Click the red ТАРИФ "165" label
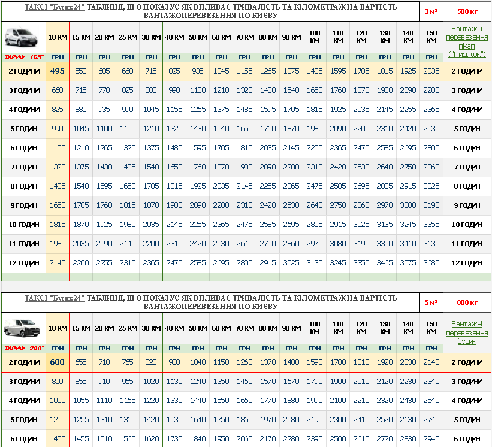 click(23, 57)
